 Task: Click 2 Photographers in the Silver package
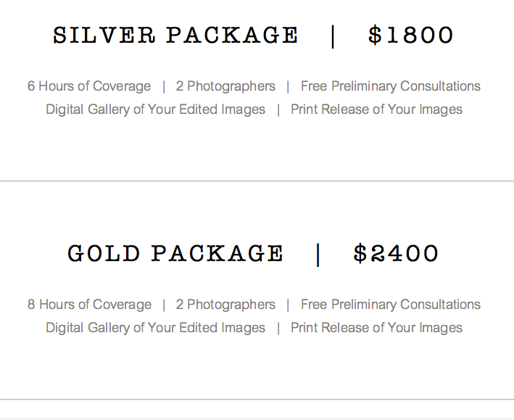pos(225,86)
